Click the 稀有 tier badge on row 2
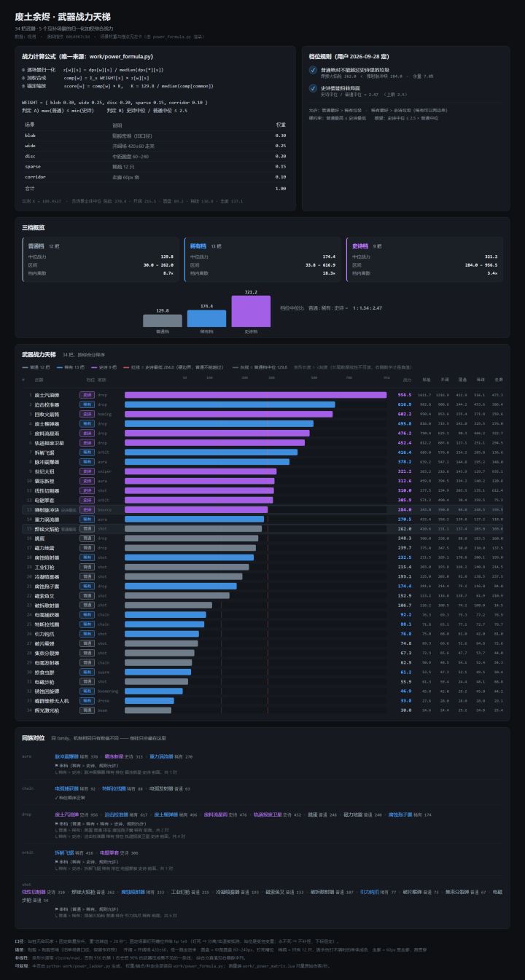The height and width of the screenshot is (980, 525). pyautogui.click(x=87, y=404)
